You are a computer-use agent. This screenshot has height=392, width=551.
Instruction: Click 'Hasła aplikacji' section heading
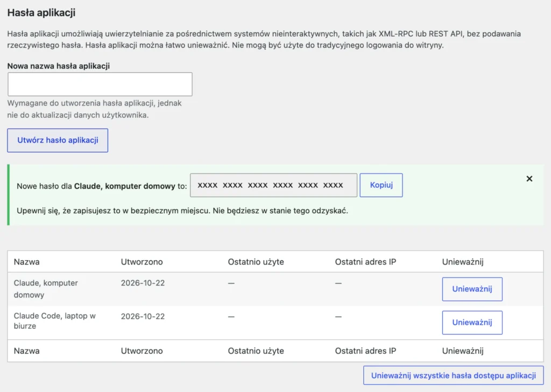pyautogui.click(x=41, y=13)
